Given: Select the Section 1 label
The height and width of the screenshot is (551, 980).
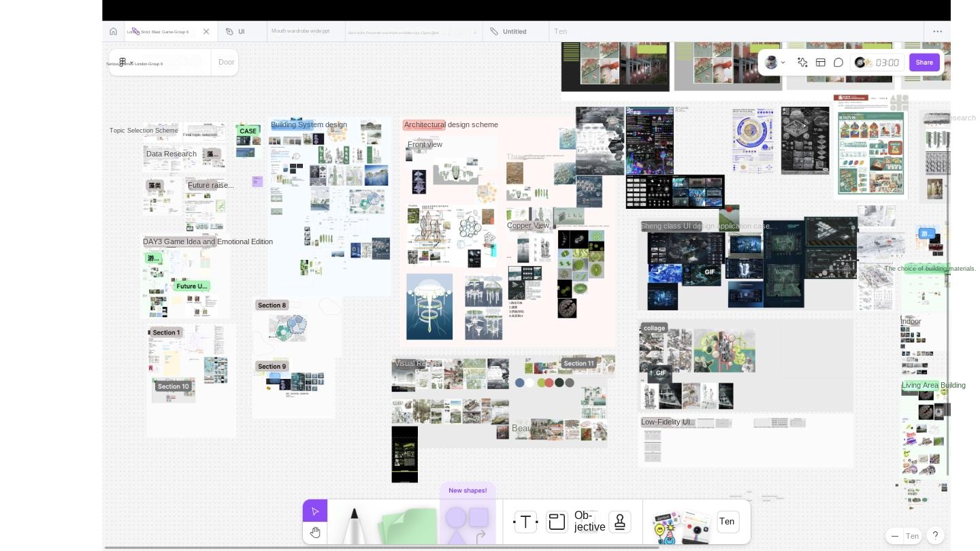Looking at the screenshot, I should tap(166, 333).
